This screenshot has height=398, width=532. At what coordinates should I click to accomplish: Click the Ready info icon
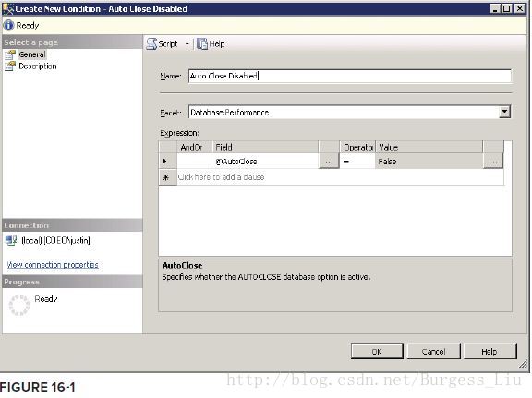(x=8, y=26)
